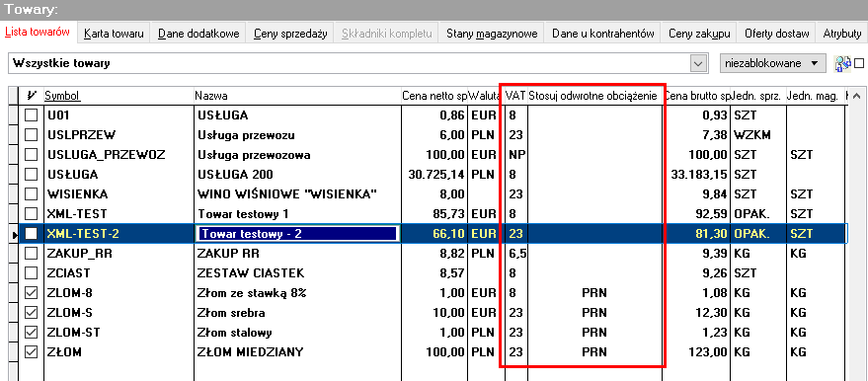Open the Ceny sprzedaży tab
Screen dimensions: 868x381
coord(290,34)
